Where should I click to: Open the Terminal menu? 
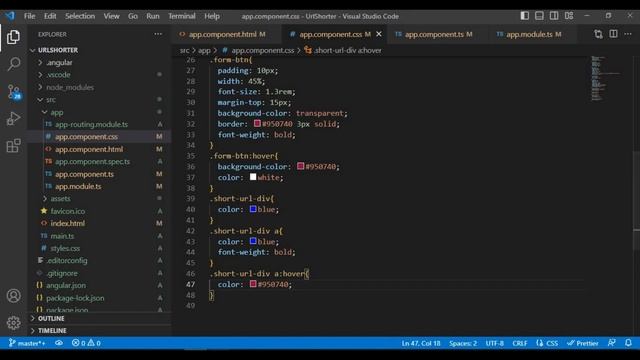click(x=182, y=16)
